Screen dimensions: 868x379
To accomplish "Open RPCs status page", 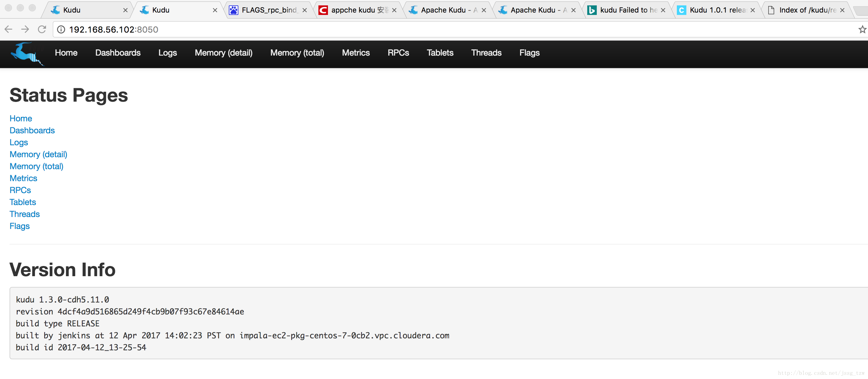I will [x=20, y=190].
